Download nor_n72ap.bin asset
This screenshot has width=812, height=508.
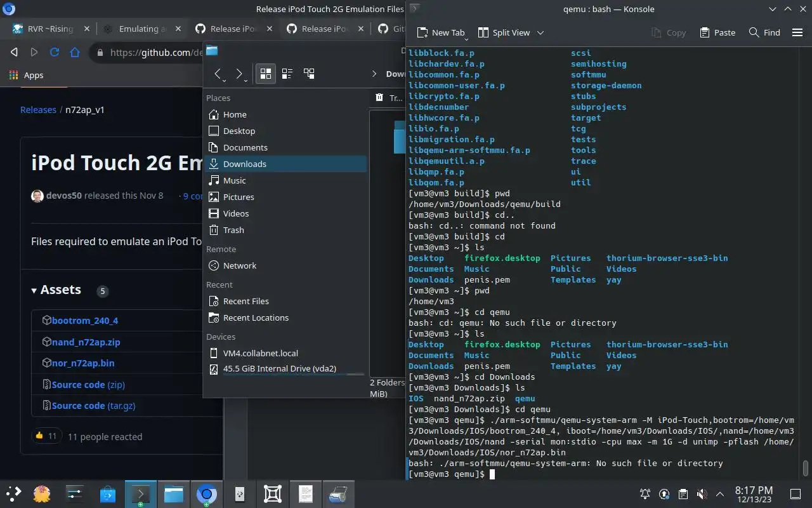click(83, 363)
